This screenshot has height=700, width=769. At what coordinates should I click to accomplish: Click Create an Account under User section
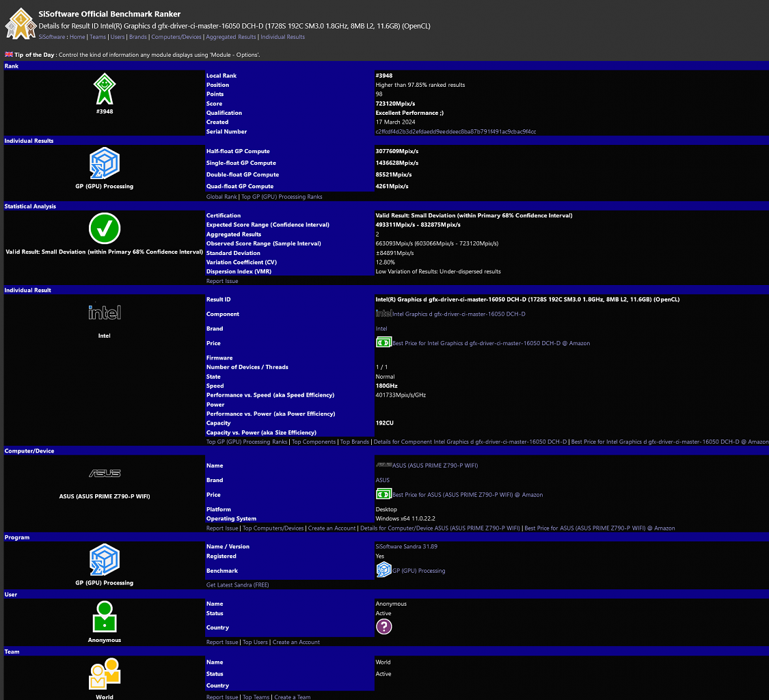click(296, 642)
